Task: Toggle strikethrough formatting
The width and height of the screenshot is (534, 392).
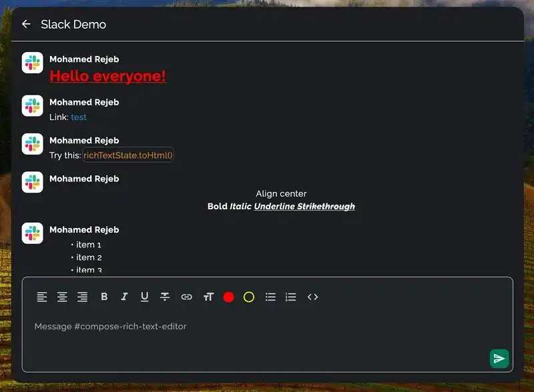Action: (x=164, y=297)
